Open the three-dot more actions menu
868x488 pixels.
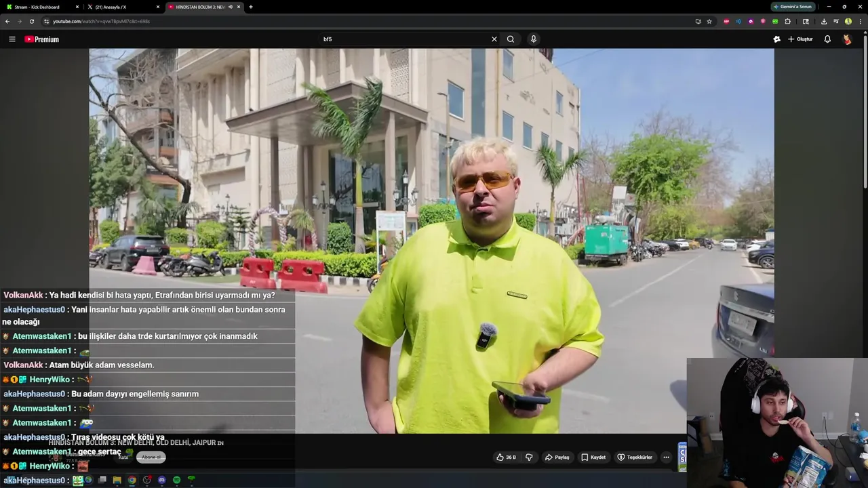(x=666, y=457)
